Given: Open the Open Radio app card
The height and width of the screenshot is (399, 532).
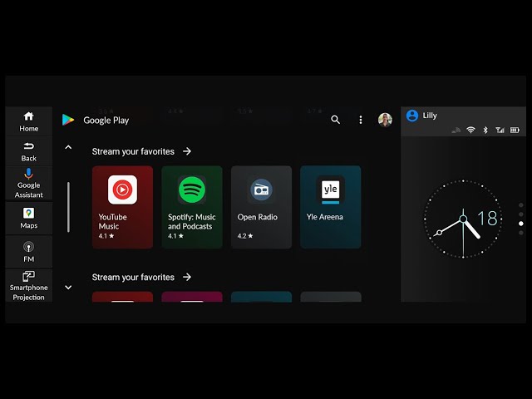Looking at the screenshot, I should pyautogui.click(x=261, y=207).
